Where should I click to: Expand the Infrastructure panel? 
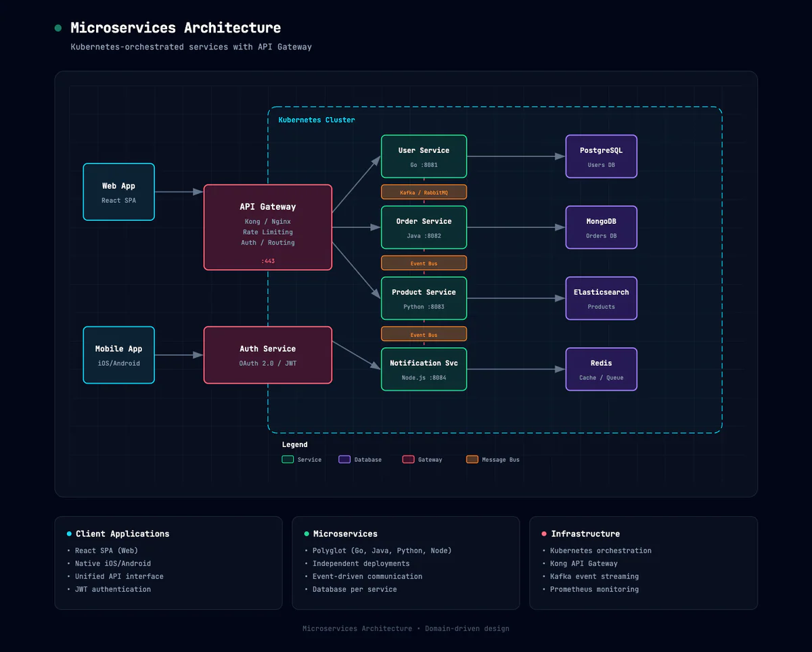(x=586, y=534)
